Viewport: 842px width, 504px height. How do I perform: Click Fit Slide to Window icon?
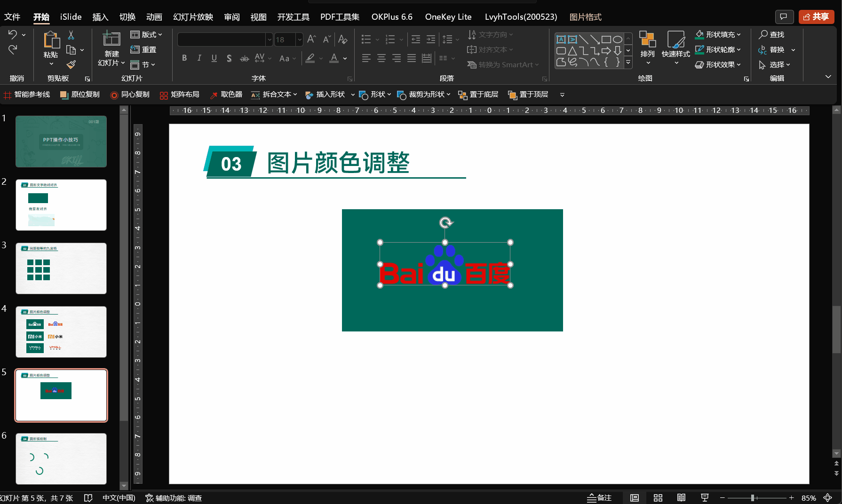point(828,498)
